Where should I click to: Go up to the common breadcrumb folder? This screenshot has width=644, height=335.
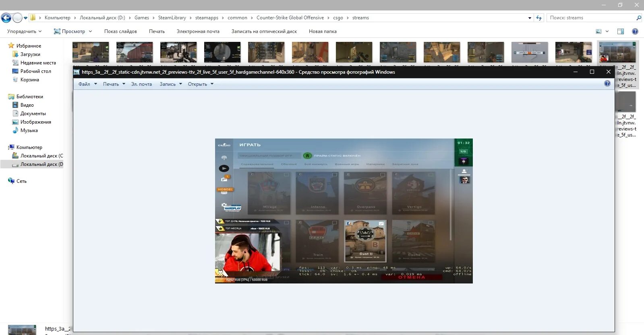click(237, 18)
